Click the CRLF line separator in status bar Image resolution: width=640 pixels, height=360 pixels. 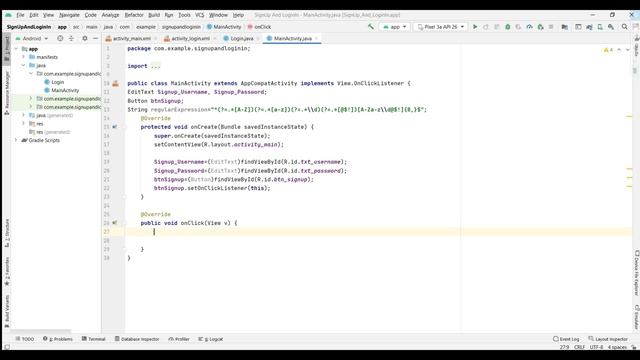579,347
